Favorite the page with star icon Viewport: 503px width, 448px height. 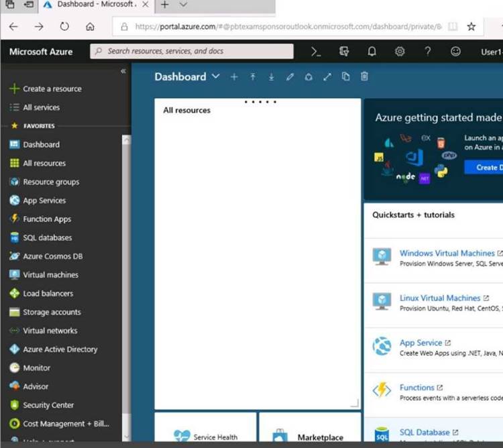pyautogui.click(x=471, y=27)
